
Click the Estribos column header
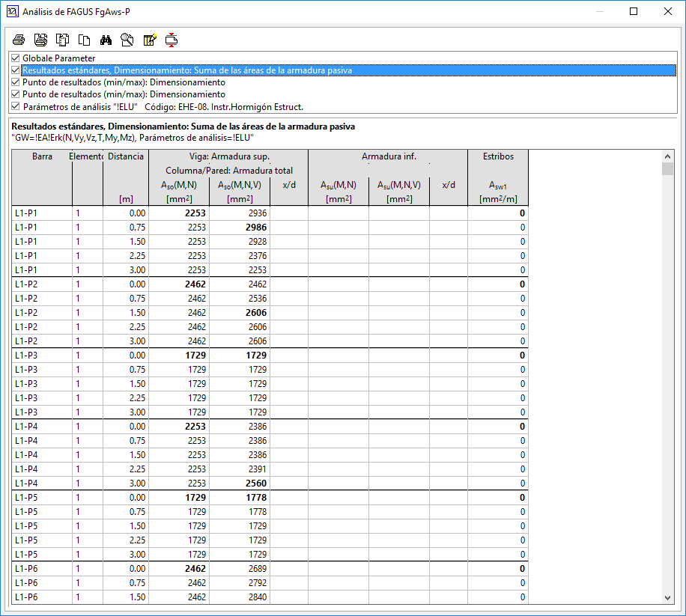pos(497,156)
